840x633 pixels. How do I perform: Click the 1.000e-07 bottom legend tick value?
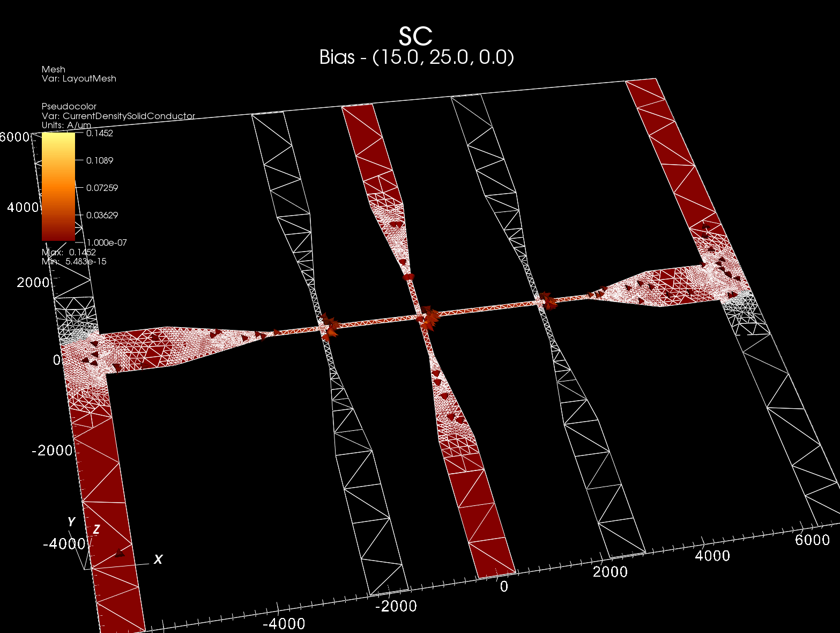(x=107, y=242)
